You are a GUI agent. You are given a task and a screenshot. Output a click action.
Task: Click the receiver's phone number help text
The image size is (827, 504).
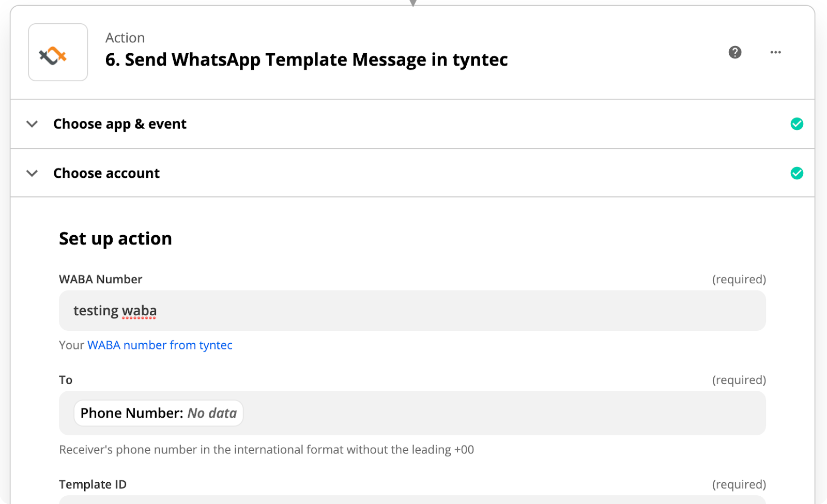266,450
